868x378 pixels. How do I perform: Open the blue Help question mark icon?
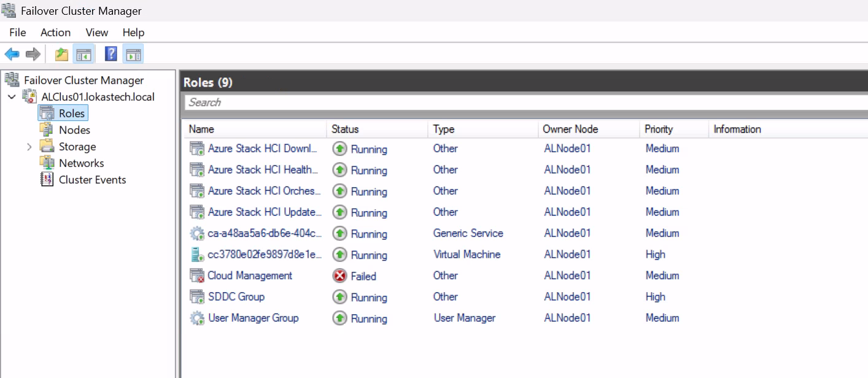111,54
